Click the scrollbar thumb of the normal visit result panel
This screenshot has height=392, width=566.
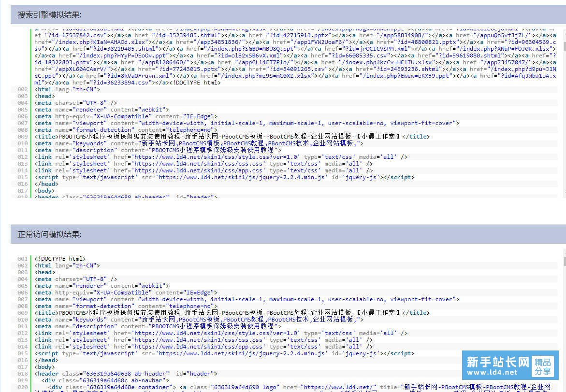pos(565,261)
